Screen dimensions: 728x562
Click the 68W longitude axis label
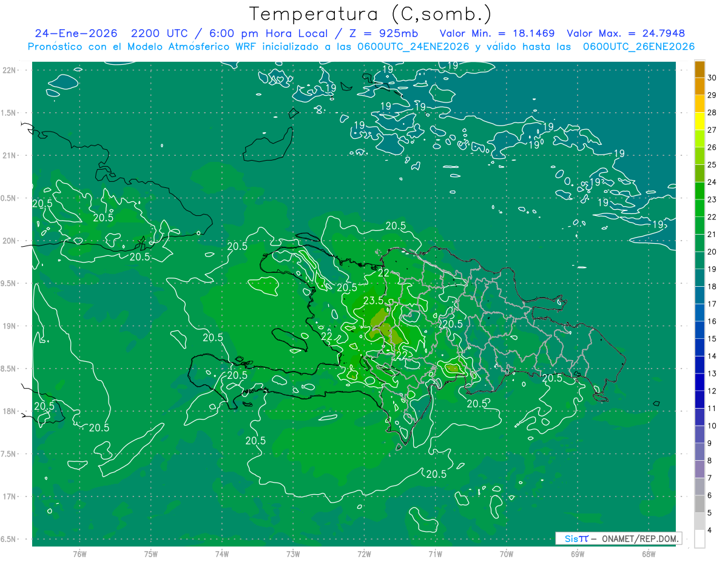[649, 554]
